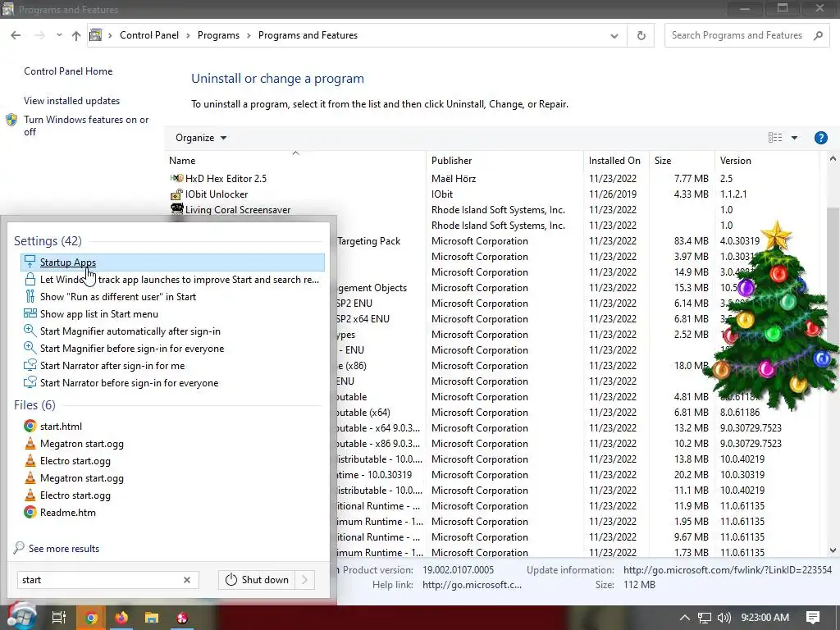Open Turn Windows features on or off

[86, 126]
